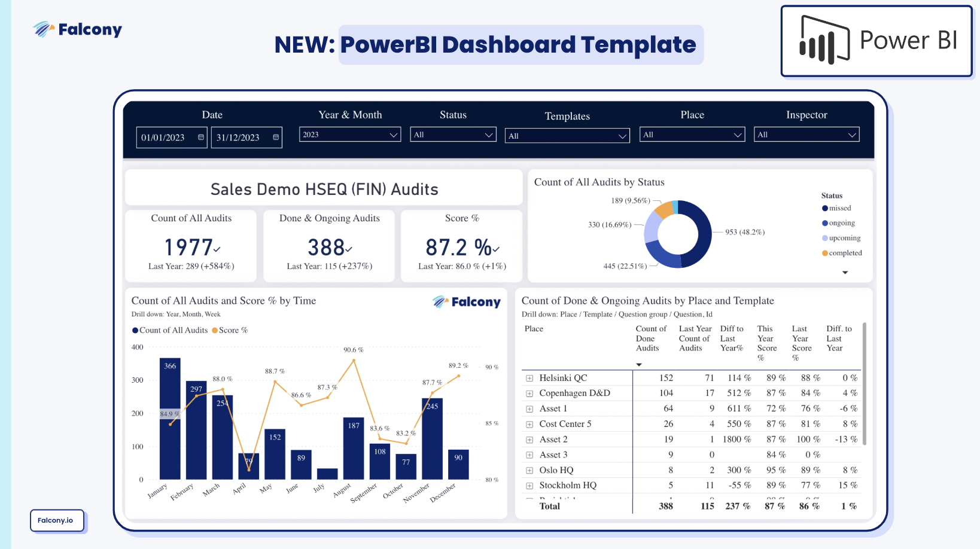Expand the Helsinki QC row
The height and width of the screenshot is (549, 980).
click(529, 379)
